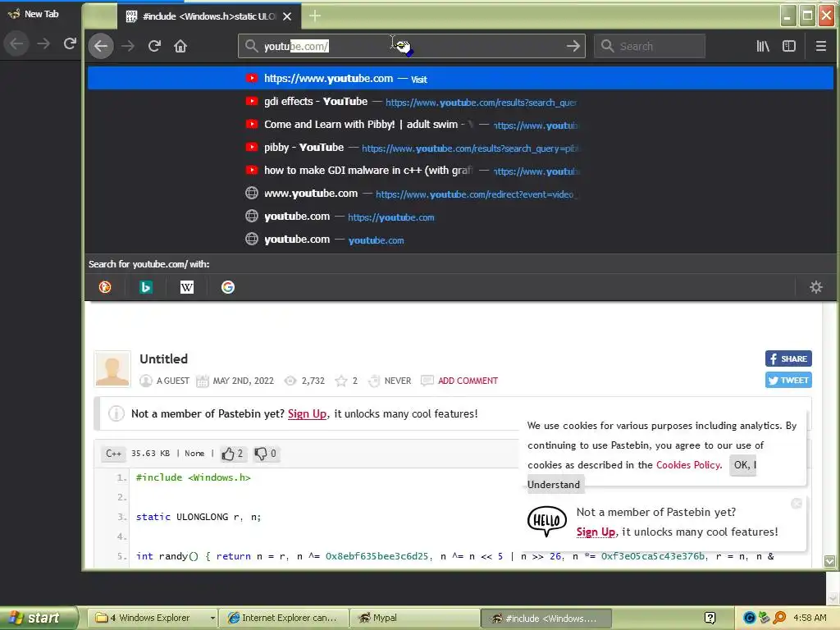Click Sign Up link in the member notice bar
This screenshot has width=840, height=630.
307,413
